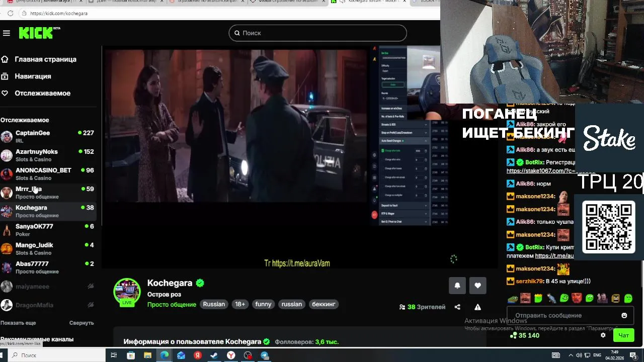
Task: Click the lowercase russian tag
Action: point(292,304)
